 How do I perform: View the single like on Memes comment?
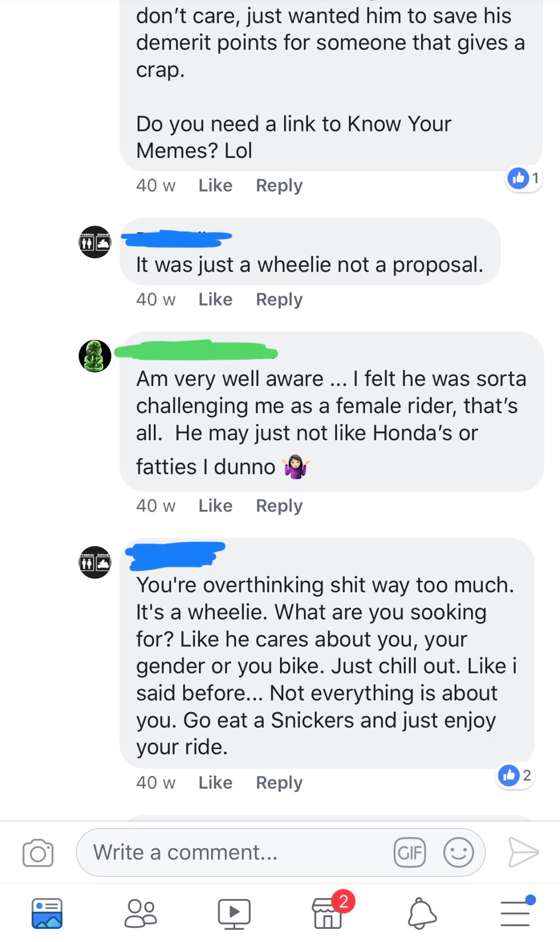coord(524,178)
